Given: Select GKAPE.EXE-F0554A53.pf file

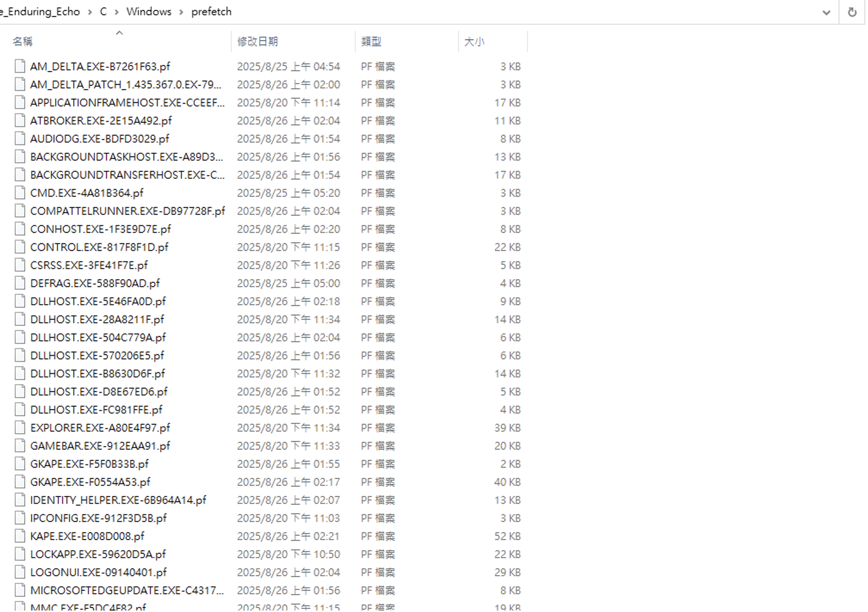Looking at the screenshot, I should pyautogui.click(x=90, y=482).
